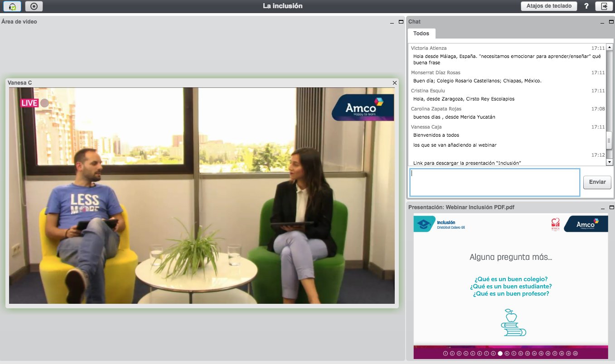Image resolution: width=615 pixels, height=364 pixels.
Task: Go to slide 20 in presentation pager
Action: point(575,354)
